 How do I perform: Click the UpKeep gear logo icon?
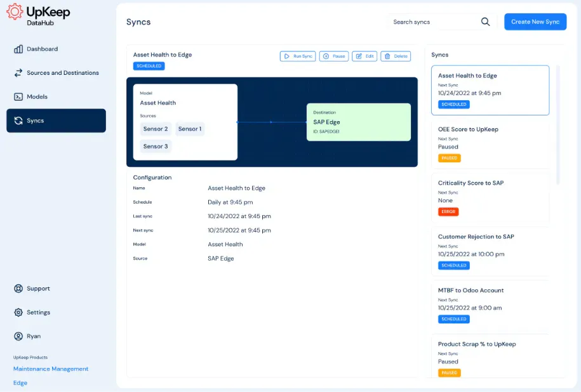click(x=15, y=12)
